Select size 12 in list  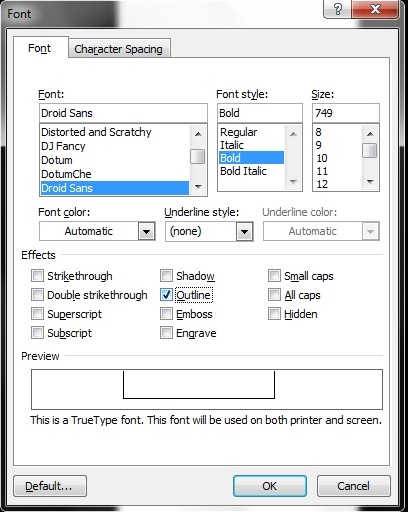point(337,184)
